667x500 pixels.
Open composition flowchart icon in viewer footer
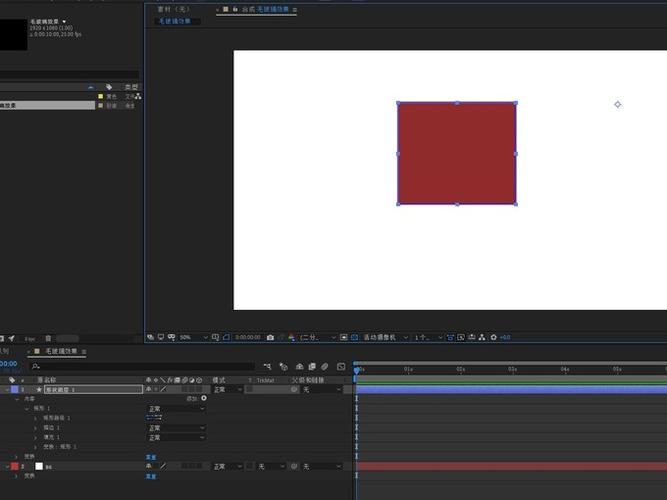[482, 337]
